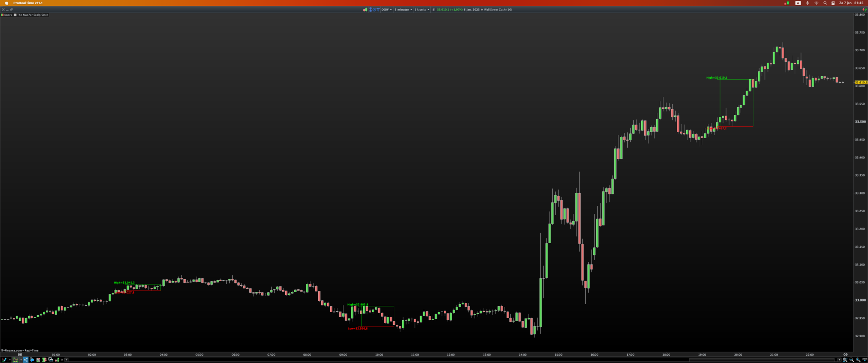This screenshot has height=363, width=868.
Task: Open the drawing tools pencil icon
Action: (4, 360)
